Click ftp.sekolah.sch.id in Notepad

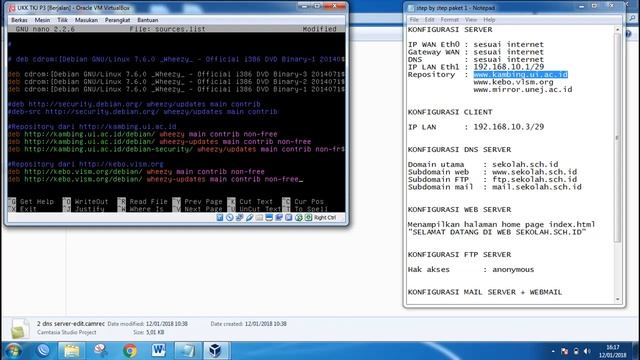535,179
